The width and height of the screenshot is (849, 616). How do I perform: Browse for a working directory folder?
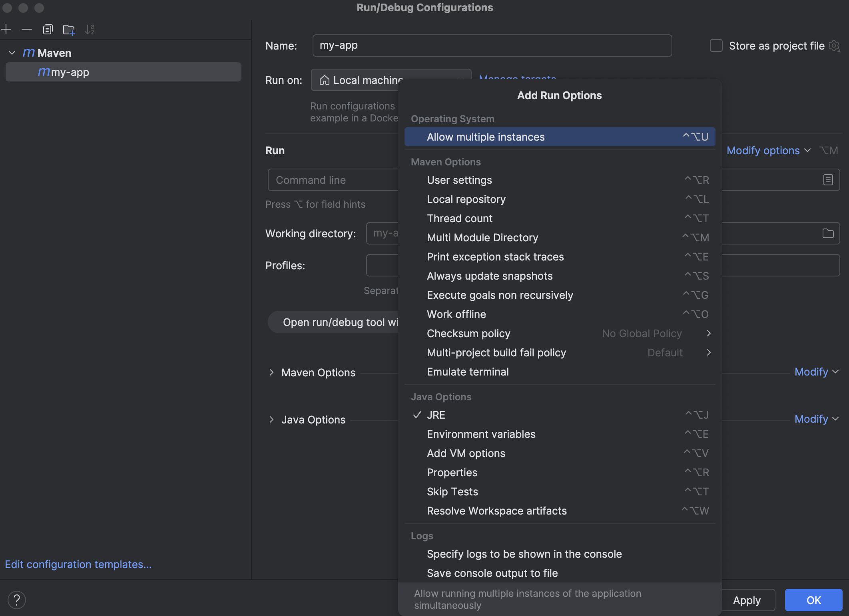828,233
